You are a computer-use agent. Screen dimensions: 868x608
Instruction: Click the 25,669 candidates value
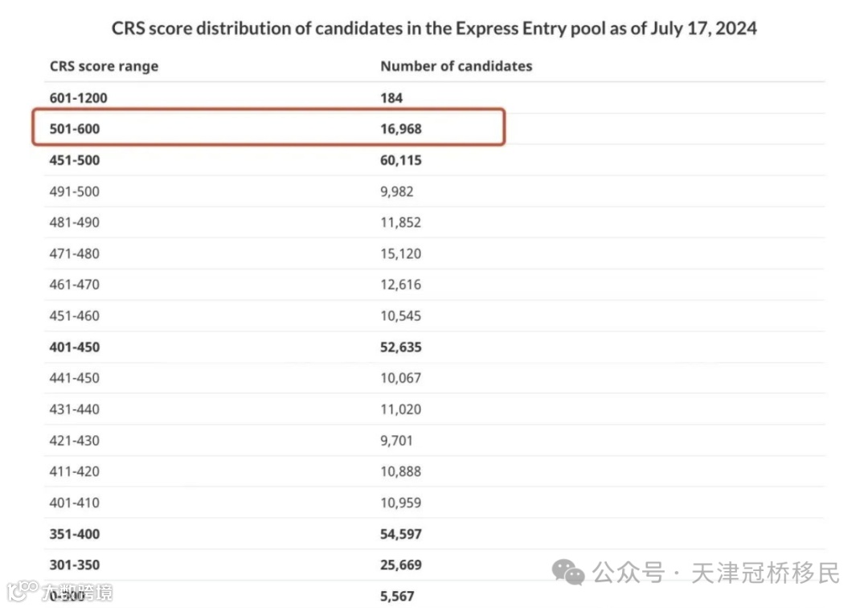pos(401,565)
